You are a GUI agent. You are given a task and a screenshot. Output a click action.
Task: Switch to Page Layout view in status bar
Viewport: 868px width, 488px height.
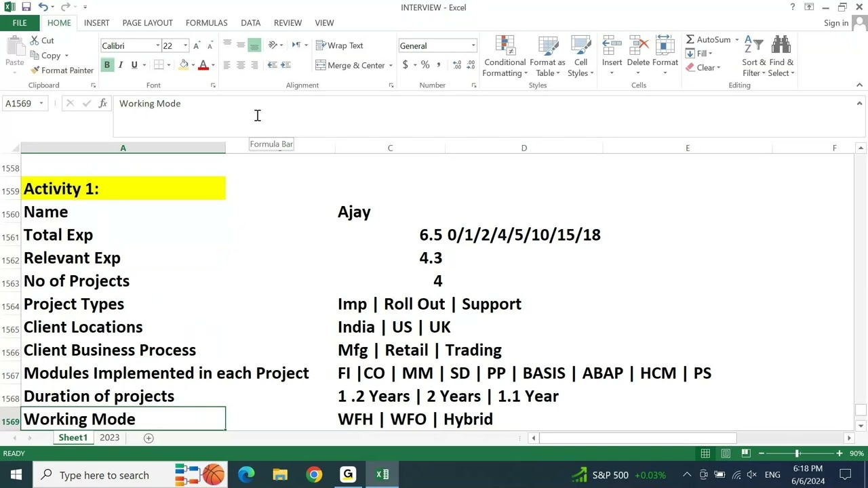click(726, 453)
